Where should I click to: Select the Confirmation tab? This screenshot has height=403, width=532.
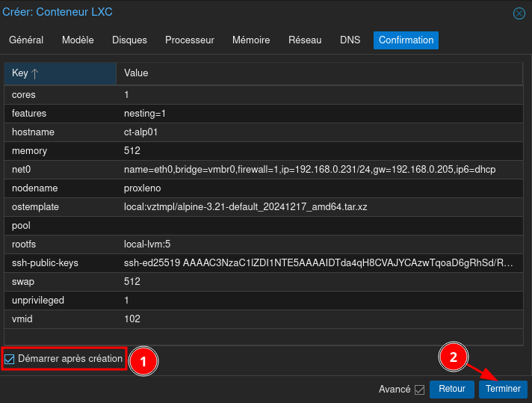(x=406, y=40)
